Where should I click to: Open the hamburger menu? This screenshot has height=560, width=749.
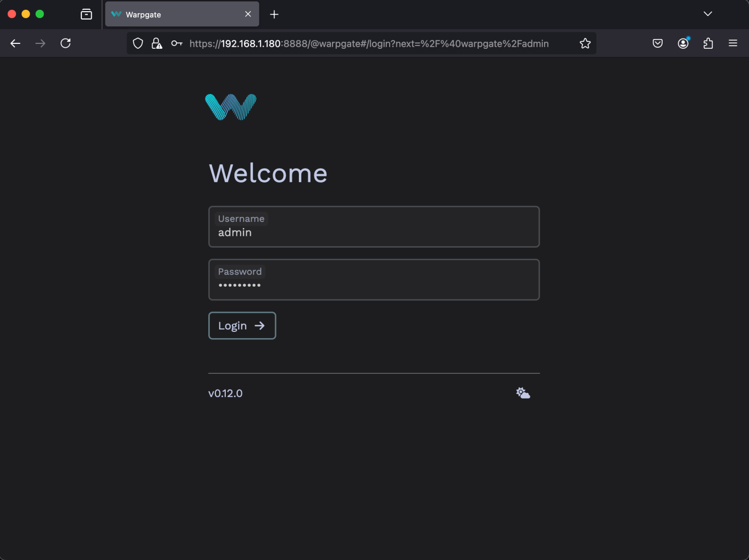[733, 43]
